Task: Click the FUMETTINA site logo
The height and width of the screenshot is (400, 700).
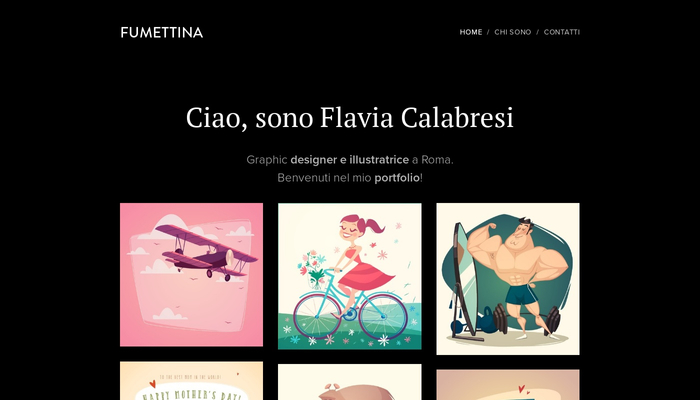Action: pyautogui.click(x=162, y=33)
